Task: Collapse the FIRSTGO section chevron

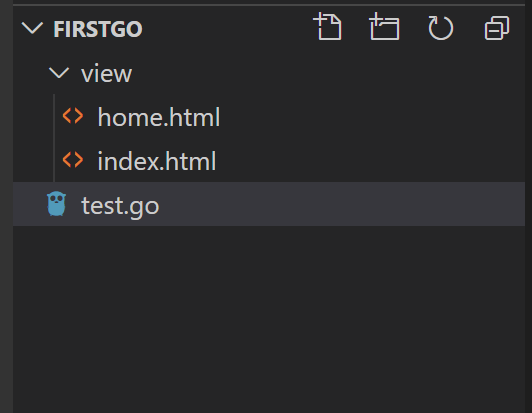Action: 32,28
